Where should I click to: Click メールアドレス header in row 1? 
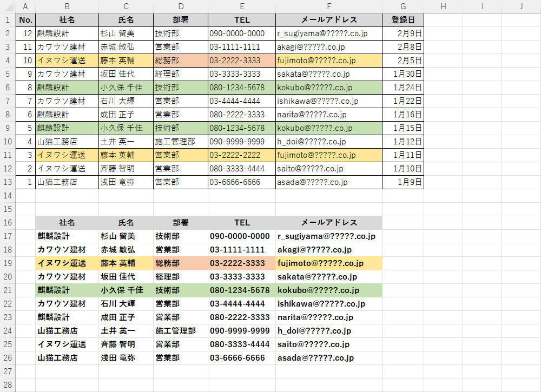tap(329, 20)
